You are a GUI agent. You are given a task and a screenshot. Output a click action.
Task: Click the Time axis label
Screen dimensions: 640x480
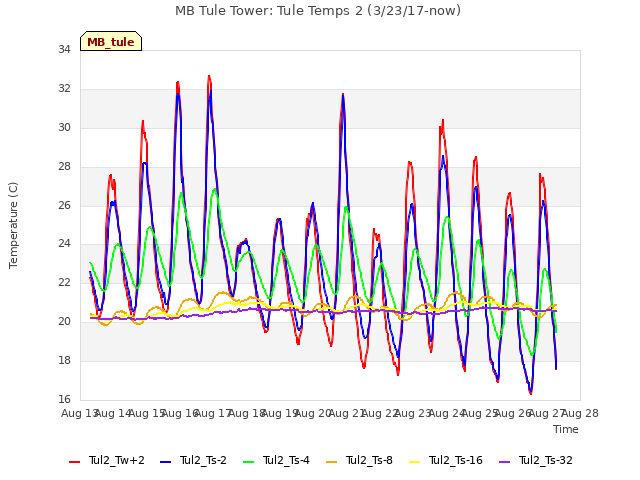click(566, 429)
